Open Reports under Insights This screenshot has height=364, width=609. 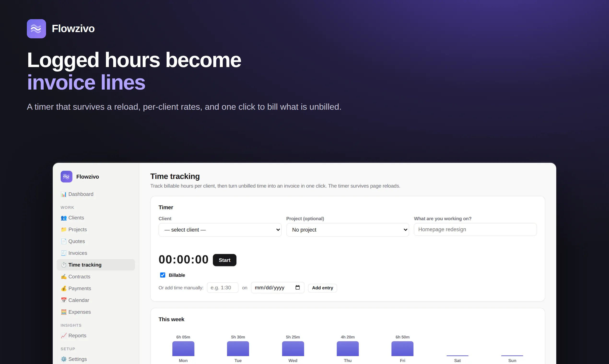click(96, 336)
